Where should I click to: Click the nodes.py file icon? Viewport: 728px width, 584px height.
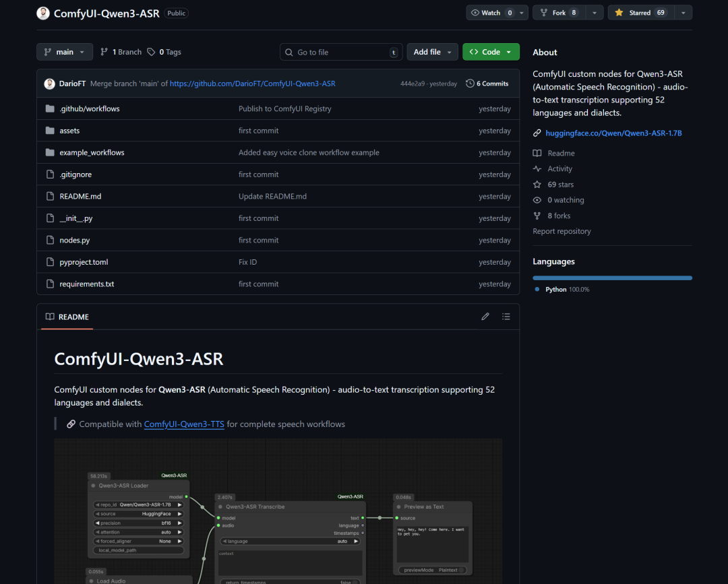pos(50,240)
